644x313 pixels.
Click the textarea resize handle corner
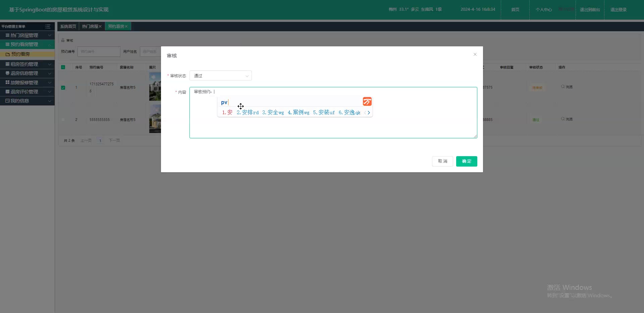(475, 136)
